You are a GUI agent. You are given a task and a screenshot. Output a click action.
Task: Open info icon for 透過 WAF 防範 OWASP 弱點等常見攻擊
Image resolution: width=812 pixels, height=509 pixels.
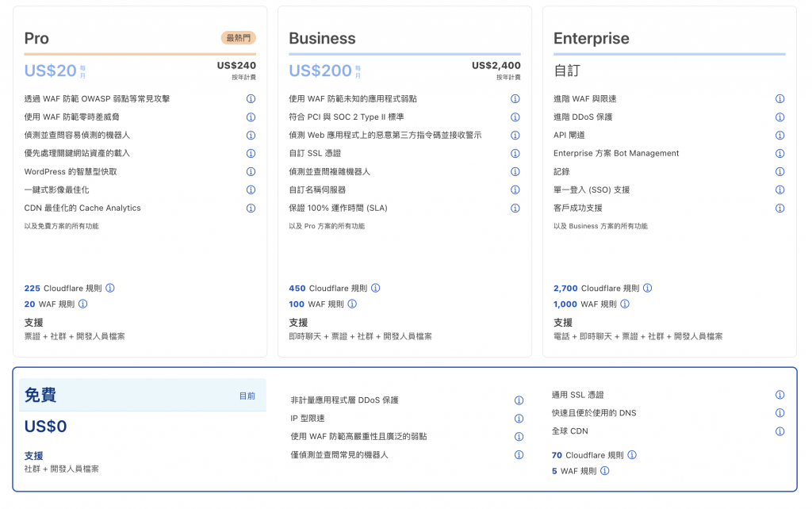pos(251,99)
